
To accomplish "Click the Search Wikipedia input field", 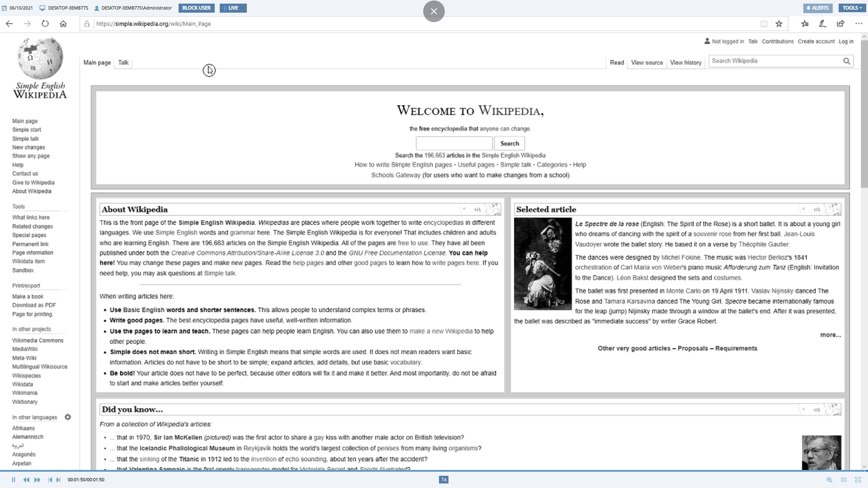I will (775, 61).
